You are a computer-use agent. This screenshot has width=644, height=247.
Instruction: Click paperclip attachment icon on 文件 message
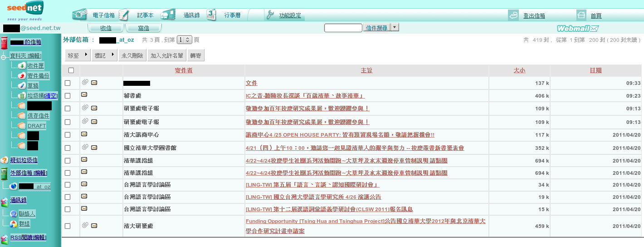[85, 82]
